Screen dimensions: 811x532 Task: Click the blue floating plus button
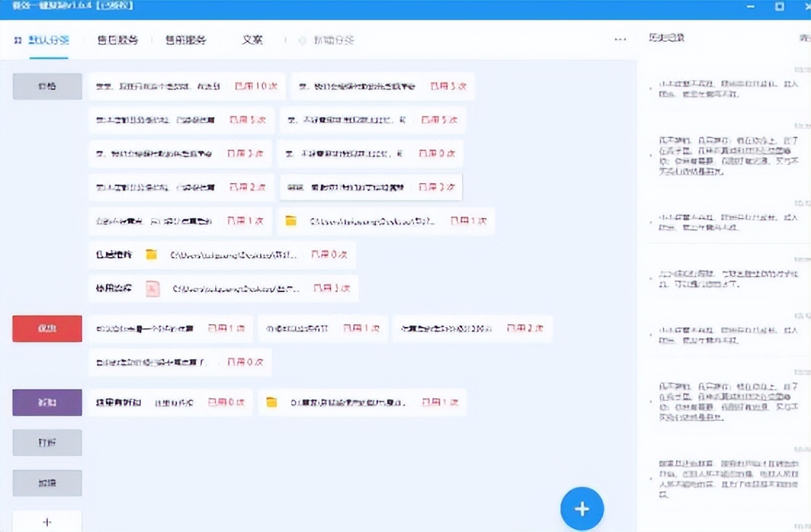pos(581,509)
